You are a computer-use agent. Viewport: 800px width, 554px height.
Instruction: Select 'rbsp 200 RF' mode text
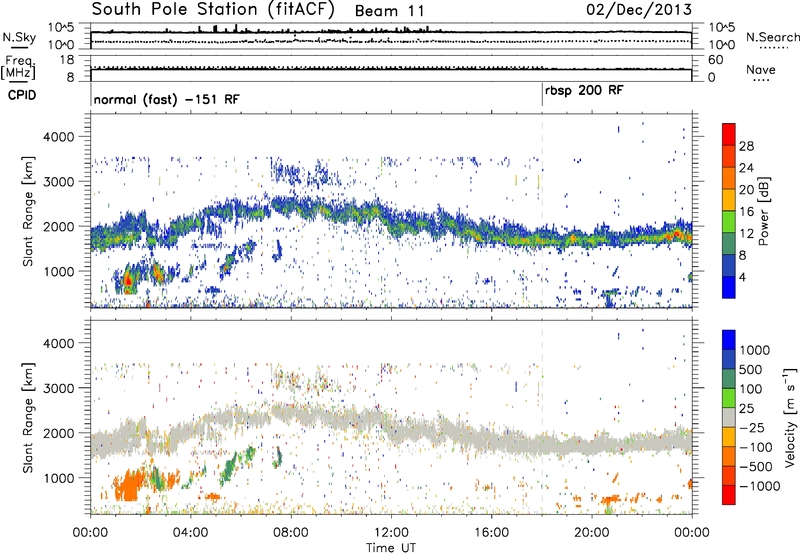click(x=584, y=91)
